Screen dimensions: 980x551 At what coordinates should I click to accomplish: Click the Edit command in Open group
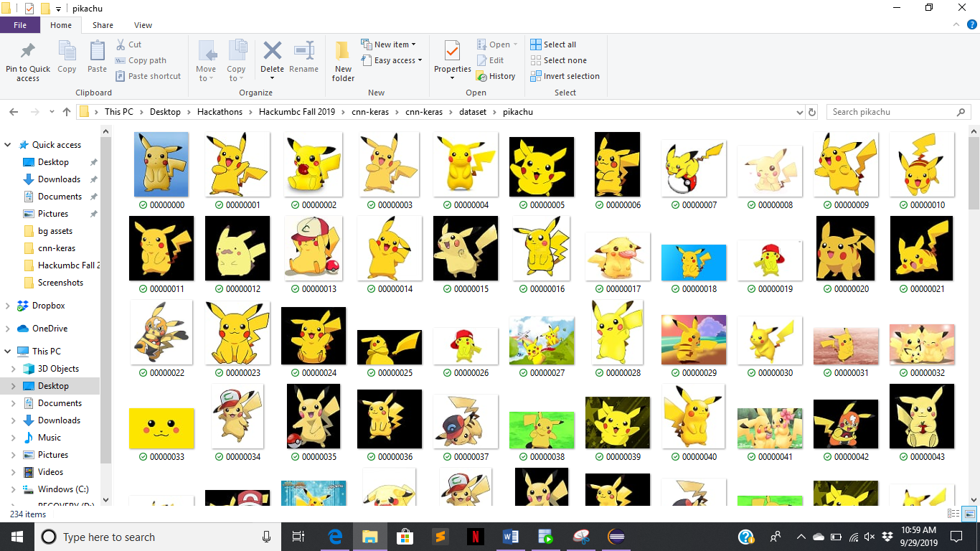pos(490,60)
